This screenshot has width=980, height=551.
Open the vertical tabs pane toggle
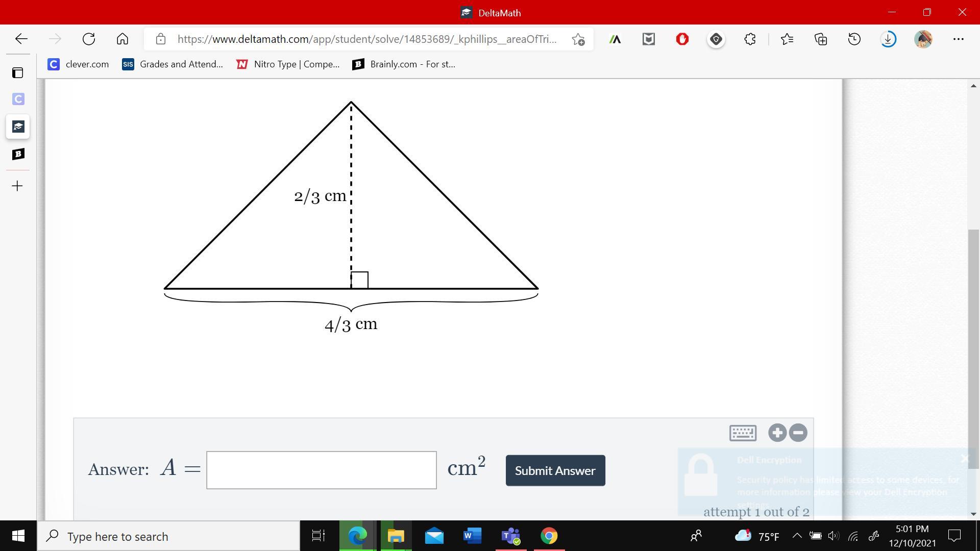(x=18, y=72)
